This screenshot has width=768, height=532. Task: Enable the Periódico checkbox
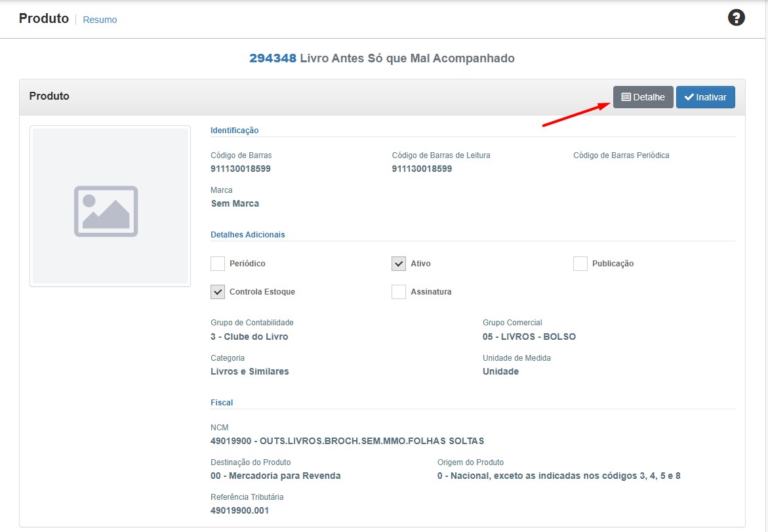pyautogui.click(x=218, y=264)
